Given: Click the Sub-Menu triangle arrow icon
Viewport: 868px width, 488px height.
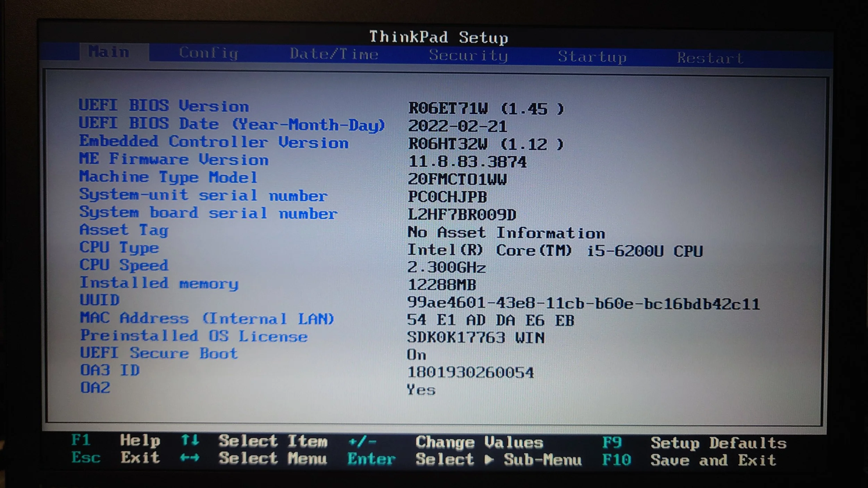Looking at the screenshot, I should click(x=489, y=460).
